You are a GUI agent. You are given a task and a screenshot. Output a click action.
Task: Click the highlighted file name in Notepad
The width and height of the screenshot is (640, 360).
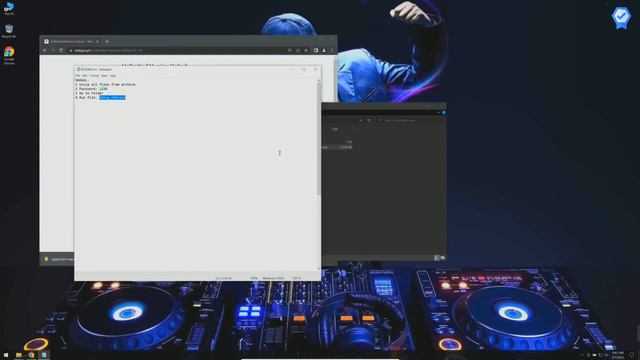click(112, 98)
